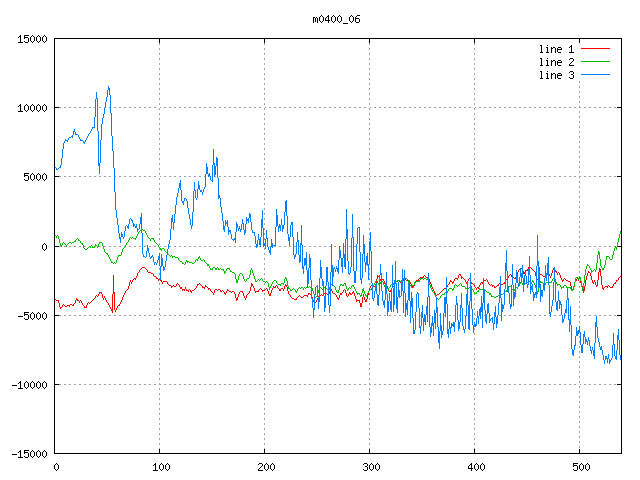This screenshot has height=480, width=640.
Task: Click the 300 x-axis tick label
Action: click(x=370, y=466)
